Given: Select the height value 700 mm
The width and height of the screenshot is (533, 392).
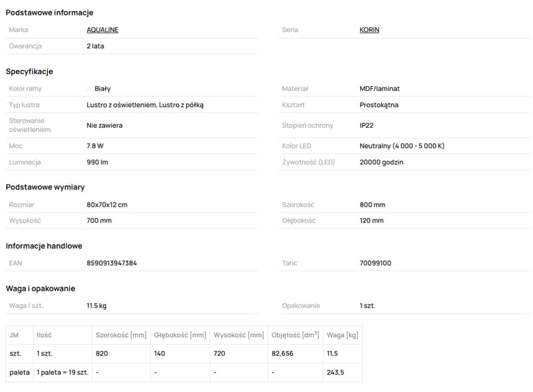Looking at the screenshot, I should click(99, 221).
